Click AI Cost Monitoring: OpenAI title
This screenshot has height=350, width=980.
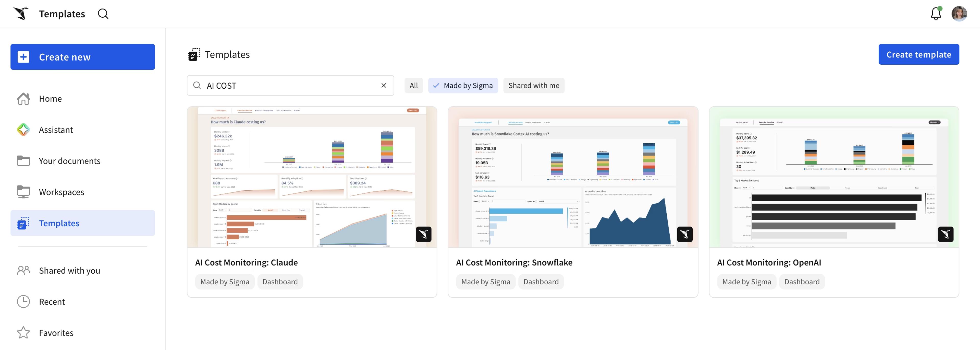769,262
